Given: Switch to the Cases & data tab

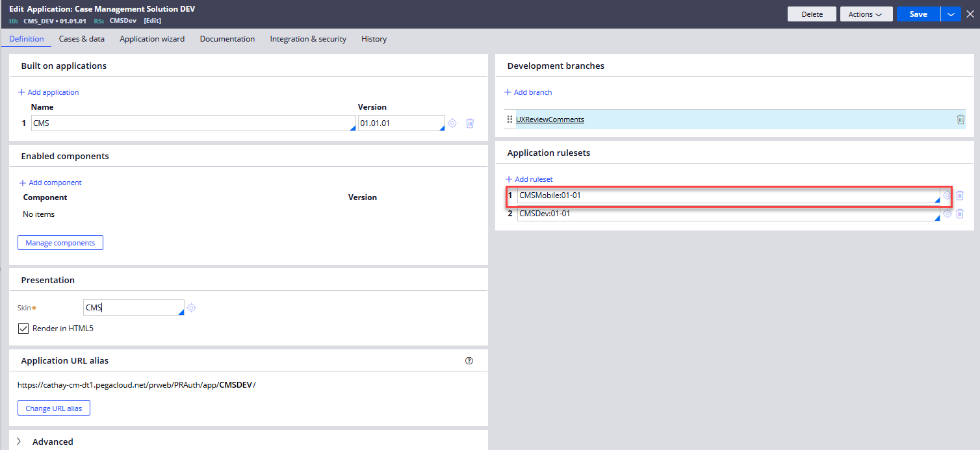Looking at the screenshot, I should click(x=82, y=39).
